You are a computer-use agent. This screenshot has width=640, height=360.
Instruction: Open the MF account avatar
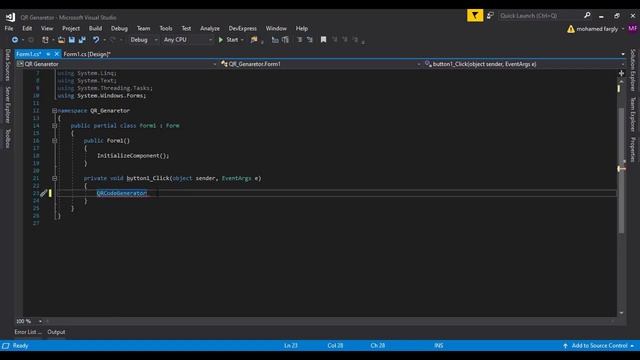coord(633,29)
